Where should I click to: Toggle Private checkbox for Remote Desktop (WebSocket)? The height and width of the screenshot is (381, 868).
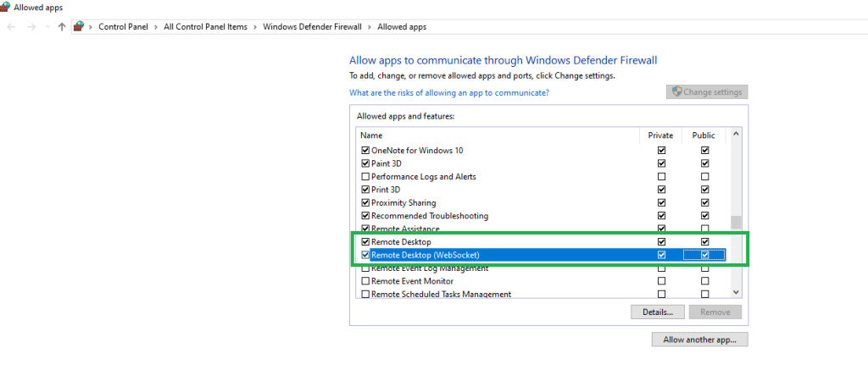[661, 255]
